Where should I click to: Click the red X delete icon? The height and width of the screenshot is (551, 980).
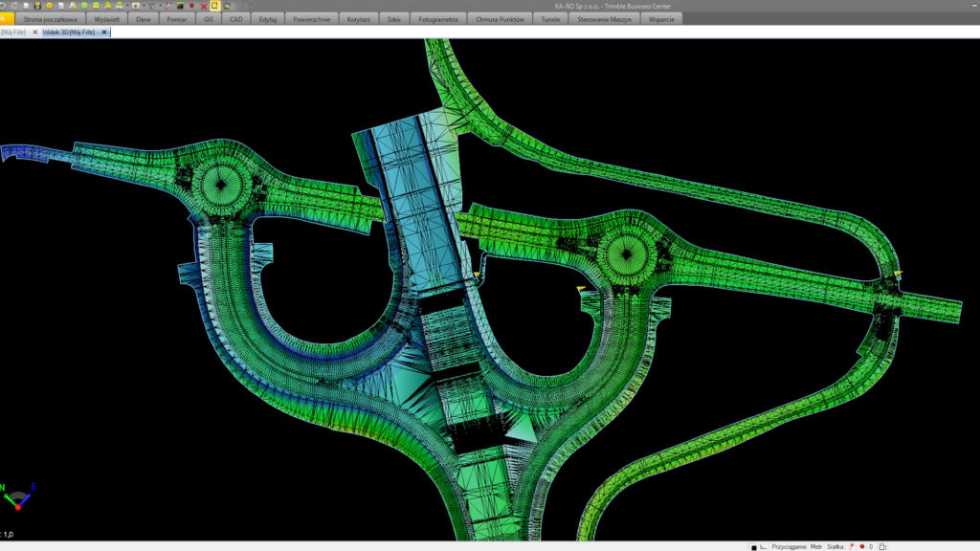point(204,6)
